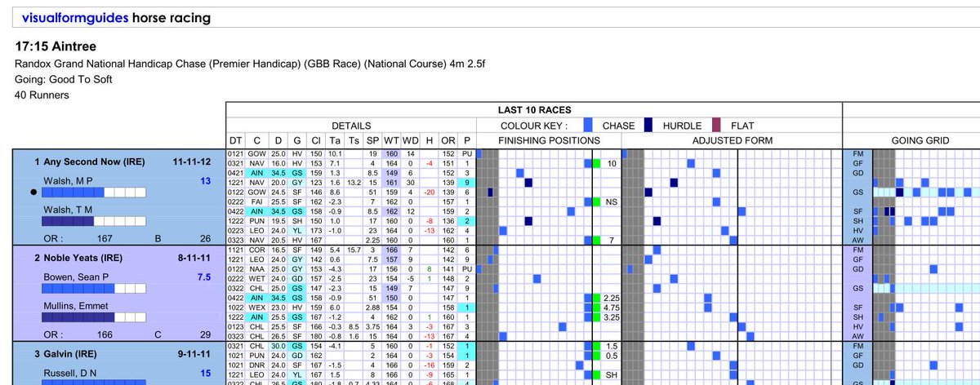The width and height of the screenshot is (980, 385).
Task: Click the CHASE blue colour key swatch
Action: pos(589,126)
